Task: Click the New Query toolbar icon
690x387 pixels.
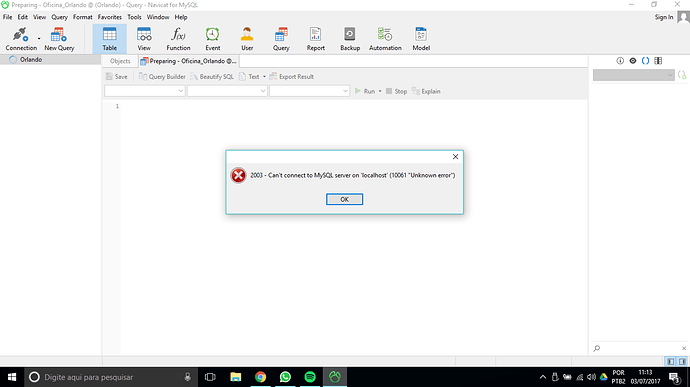Action: click(x=59, y=39)
